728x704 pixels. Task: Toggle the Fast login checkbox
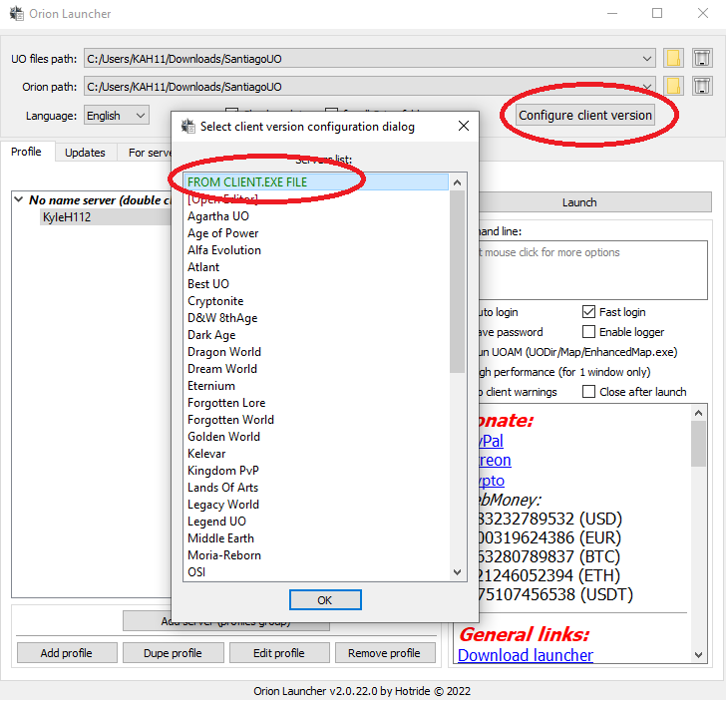point(588,312)
